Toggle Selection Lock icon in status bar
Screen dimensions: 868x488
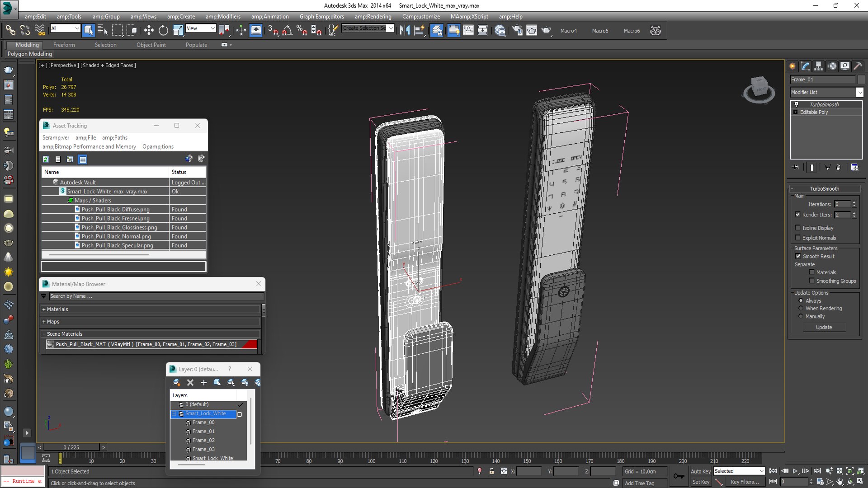[x=491, y=471]
